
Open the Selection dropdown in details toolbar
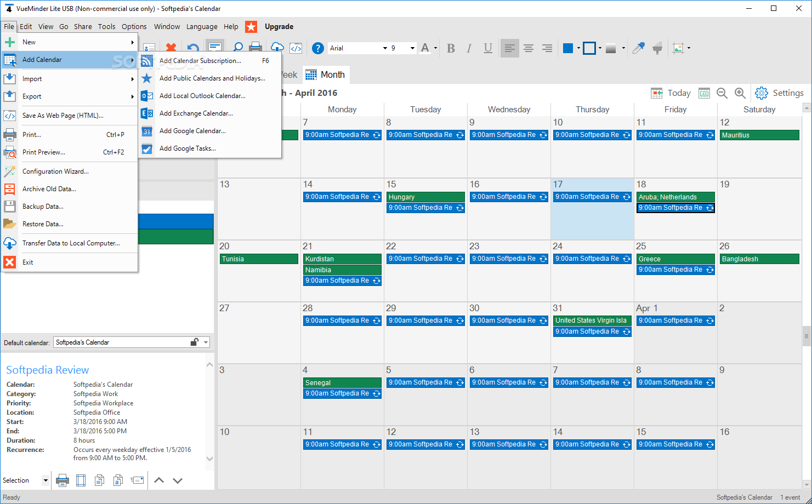click(x=46, y=480)
